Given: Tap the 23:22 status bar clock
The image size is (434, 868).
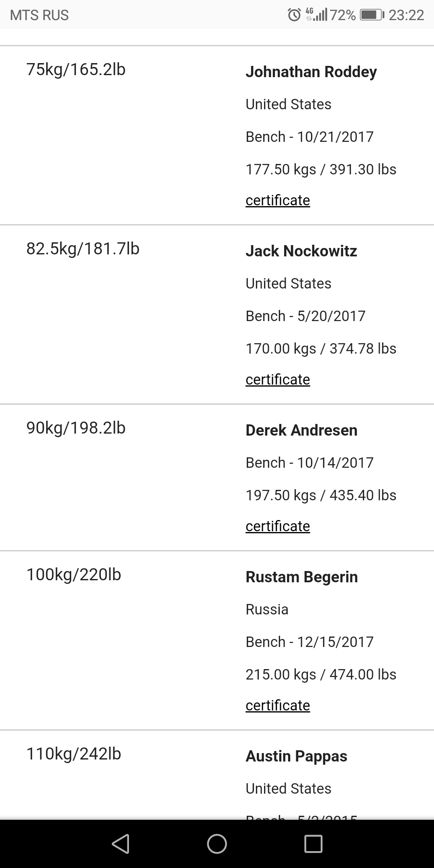Looking at the screenshot, I should [406, 15].
